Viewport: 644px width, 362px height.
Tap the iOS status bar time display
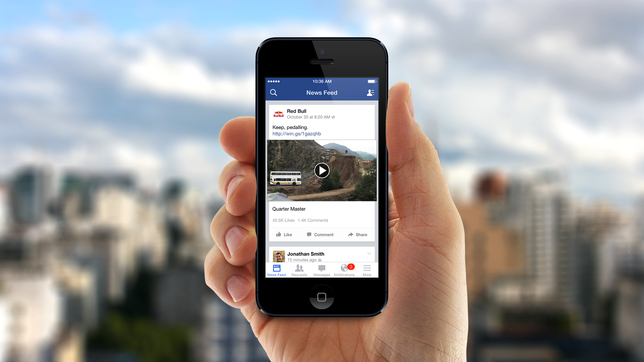click(322, 81)
